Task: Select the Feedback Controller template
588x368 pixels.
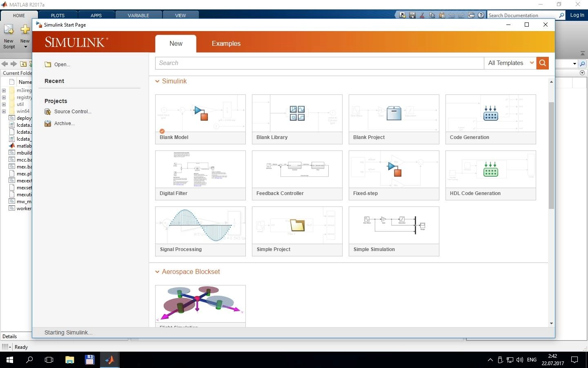Action: [x=297, y=175]
